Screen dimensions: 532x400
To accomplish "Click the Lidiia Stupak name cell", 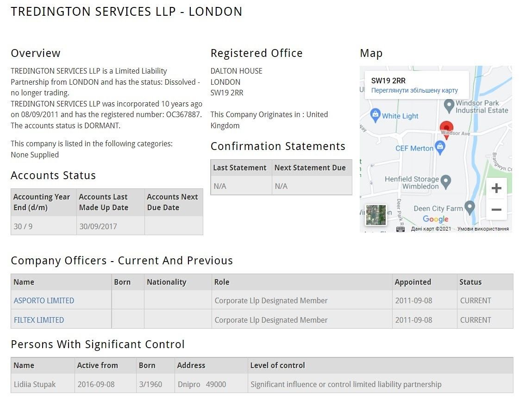I will tap(35, 384).
